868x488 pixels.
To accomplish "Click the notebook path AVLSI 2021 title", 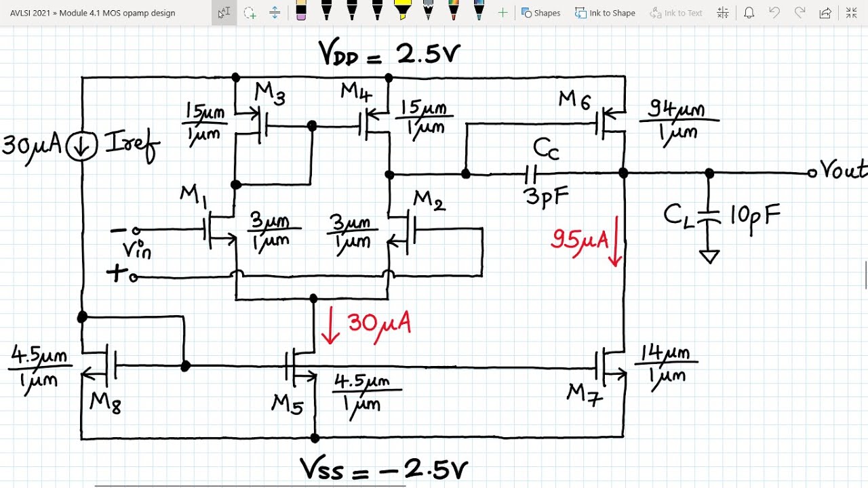I will point(92,13).
